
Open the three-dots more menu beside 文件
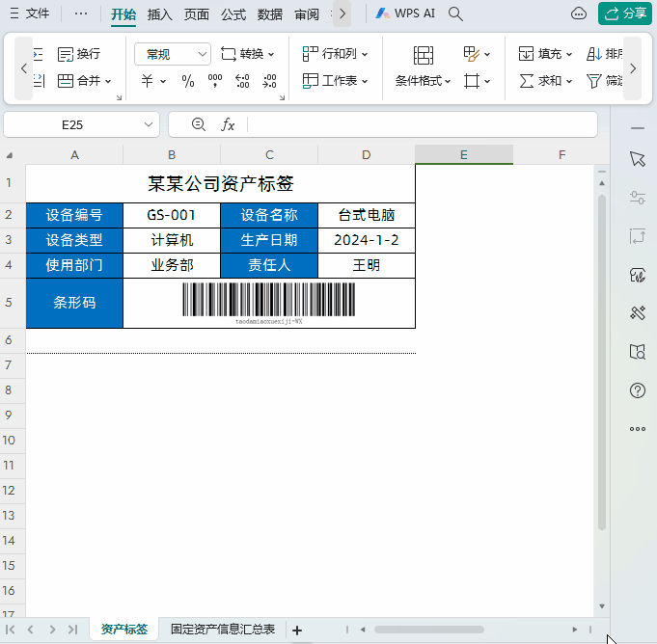[x=80, y=13]
